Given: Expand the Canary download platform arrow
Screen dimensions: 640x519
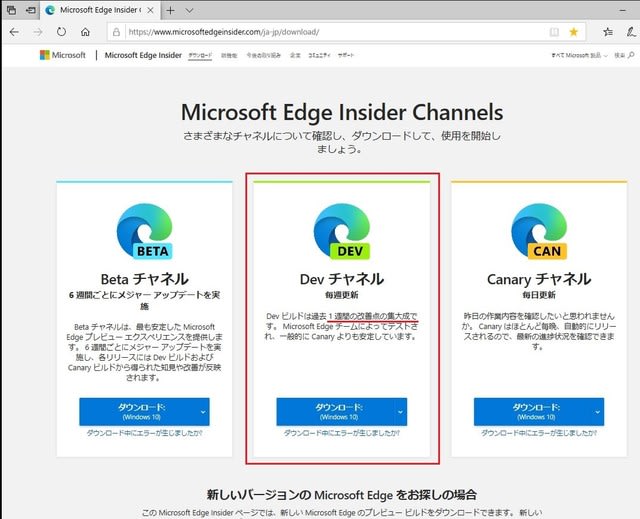Looking at the screenshot, I should 598,412.
